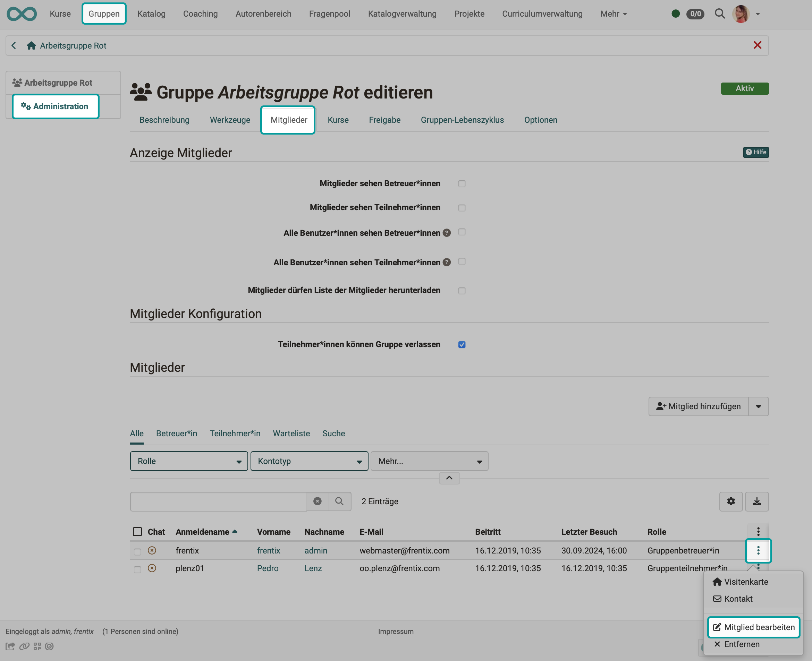This screenshot has width=812, height=661.
Task: Click the clear search field icon
Action: 317,501
